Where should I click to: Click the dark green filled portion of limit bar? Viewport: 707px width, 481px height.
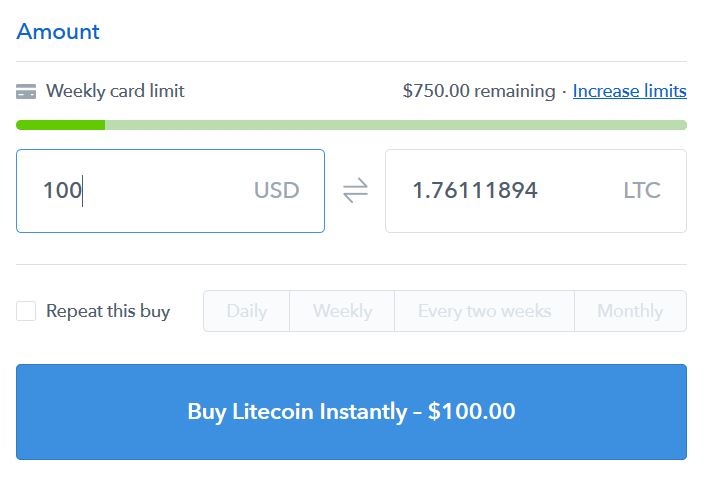coord(60,125)
